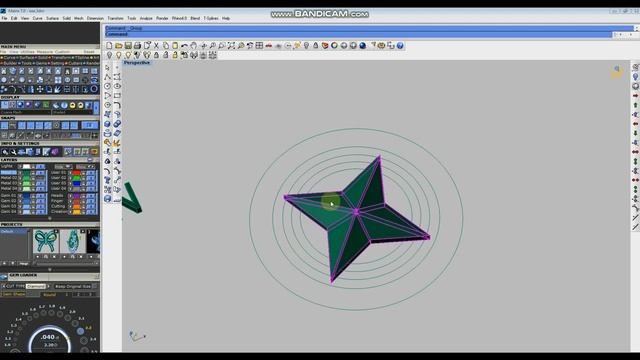Click the blue shaded sphere icon
This screenshot has width=640, height=360.
tap(362, 46)
